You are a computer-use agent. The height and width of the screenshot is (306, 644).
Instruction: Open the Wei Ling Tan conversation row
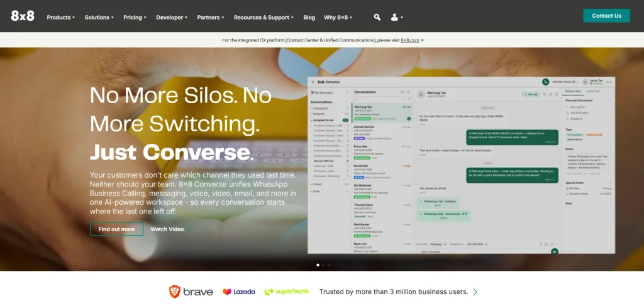pos(382,112)
